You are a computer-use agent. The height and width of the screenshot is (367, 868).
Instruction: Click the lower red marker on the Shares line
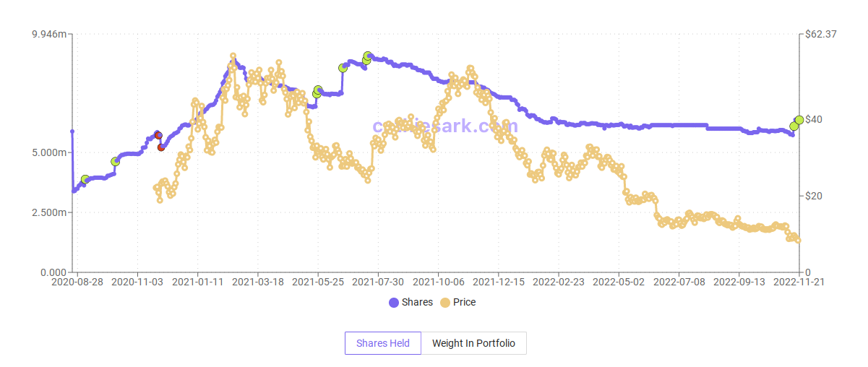(161, 147)
